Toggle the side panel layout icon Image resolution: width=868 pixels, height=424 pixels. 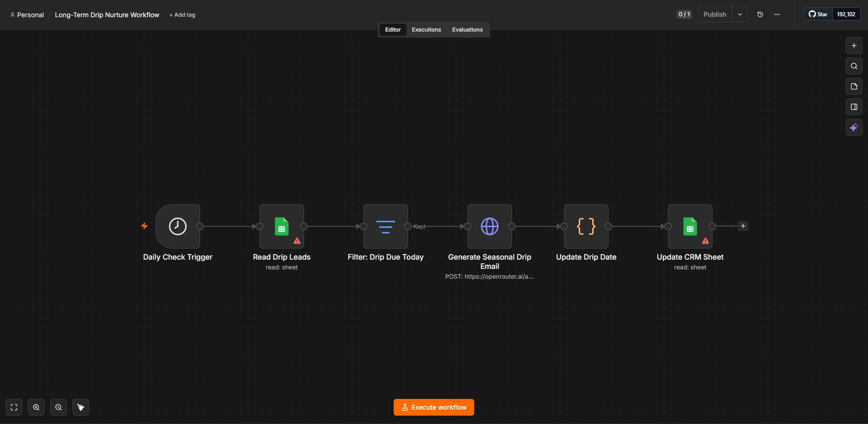click(x=854, y=107)
